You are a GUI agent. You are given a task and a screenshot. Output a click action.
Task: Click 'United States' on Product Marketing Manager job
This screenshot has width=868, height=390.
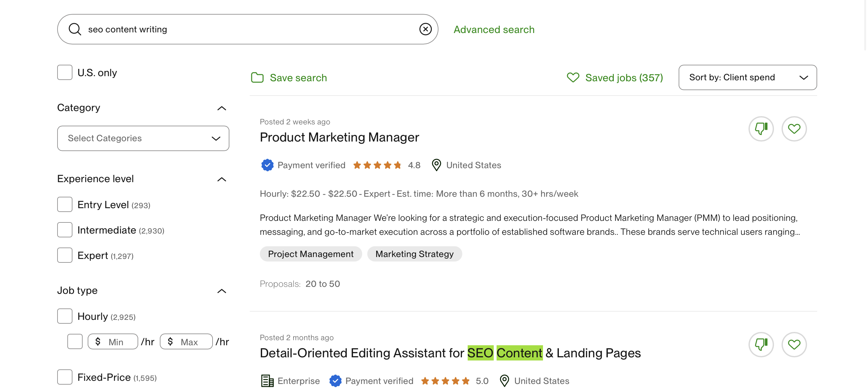[x=473, y=165]
